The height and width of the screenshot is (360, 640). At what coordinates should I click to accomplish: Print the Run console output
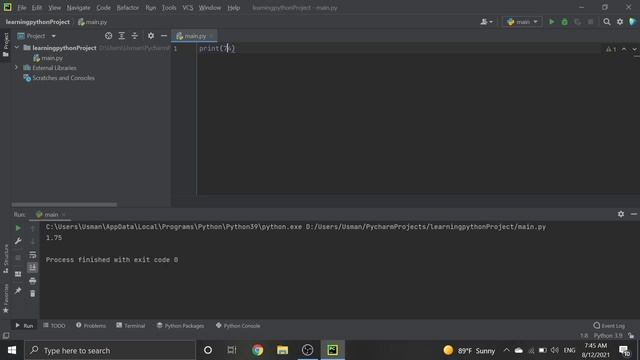[33, 281]
